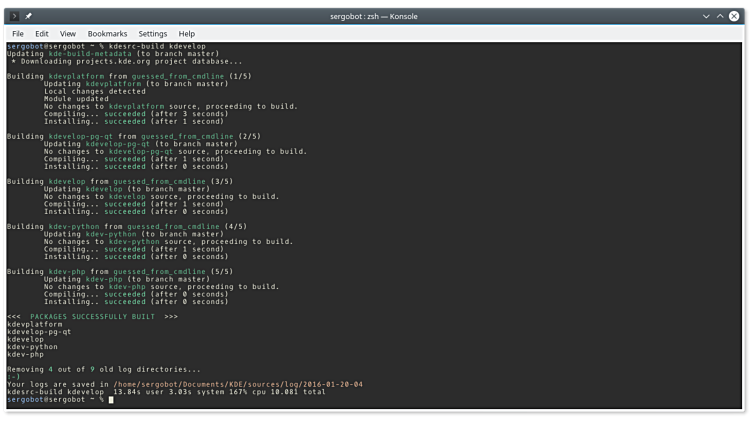Open the Bookmarks menu

point(107,34)
